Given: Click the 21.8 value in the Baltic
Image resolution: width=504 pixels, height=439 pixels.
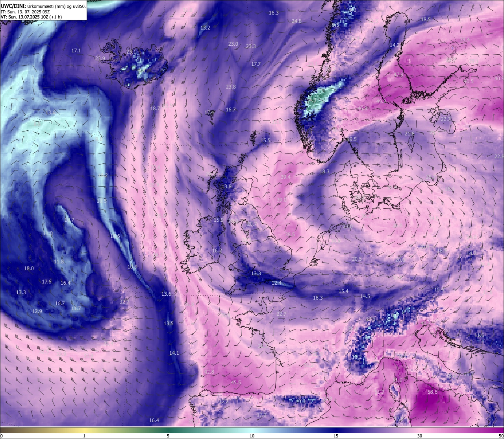Looking at the screenshot, I should [409, 134].
